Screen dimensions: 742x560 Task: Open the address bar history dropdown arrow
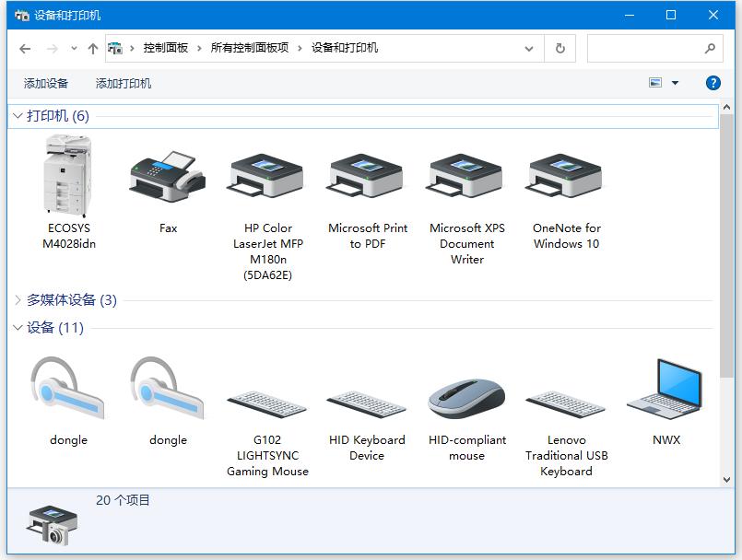coord(528,48)
